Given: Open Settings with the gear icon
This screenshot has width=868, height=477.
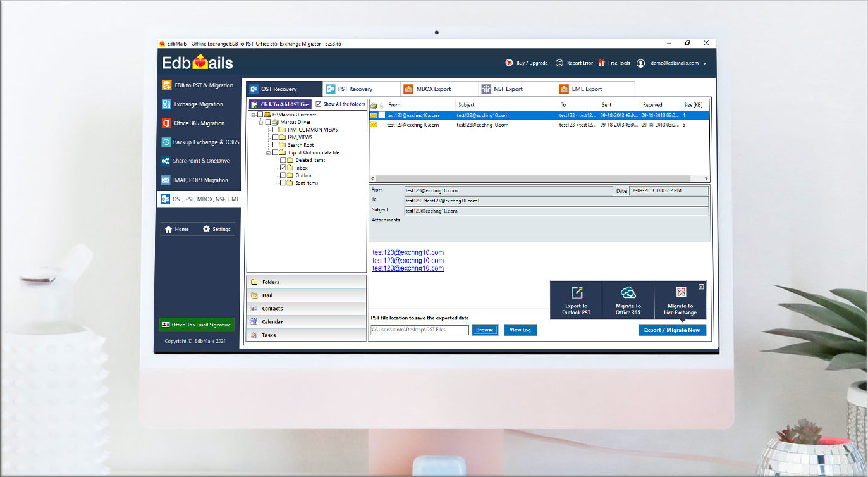Looking at the screenshot, I should click(217, 229).
